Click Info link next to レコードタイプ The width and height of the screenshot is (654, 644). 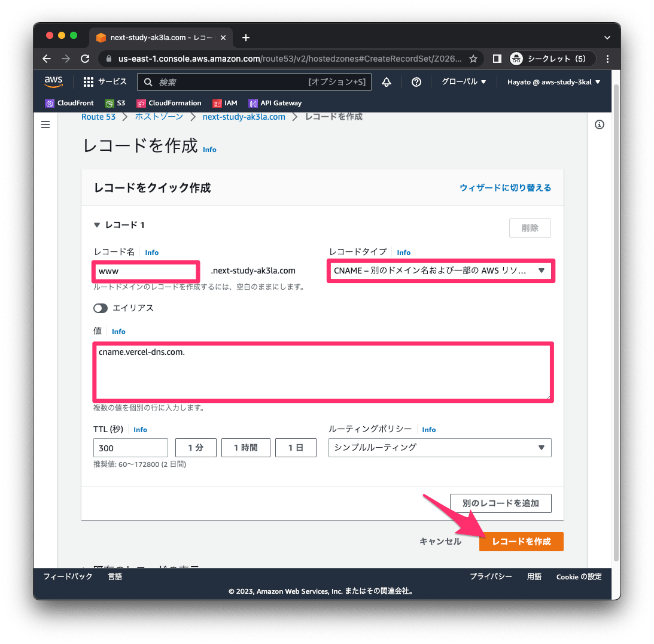[404, 253]
